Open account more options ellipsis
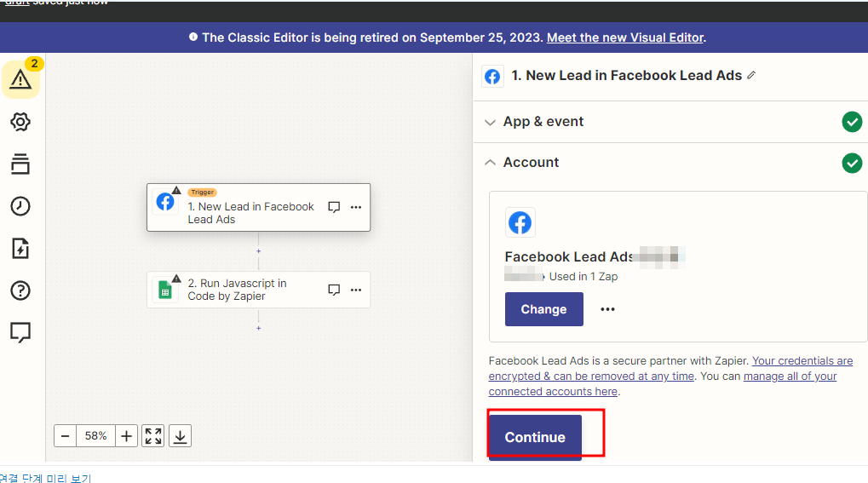Image resolution: width=868 pixels, height=483 pixels. pos(608,309)
